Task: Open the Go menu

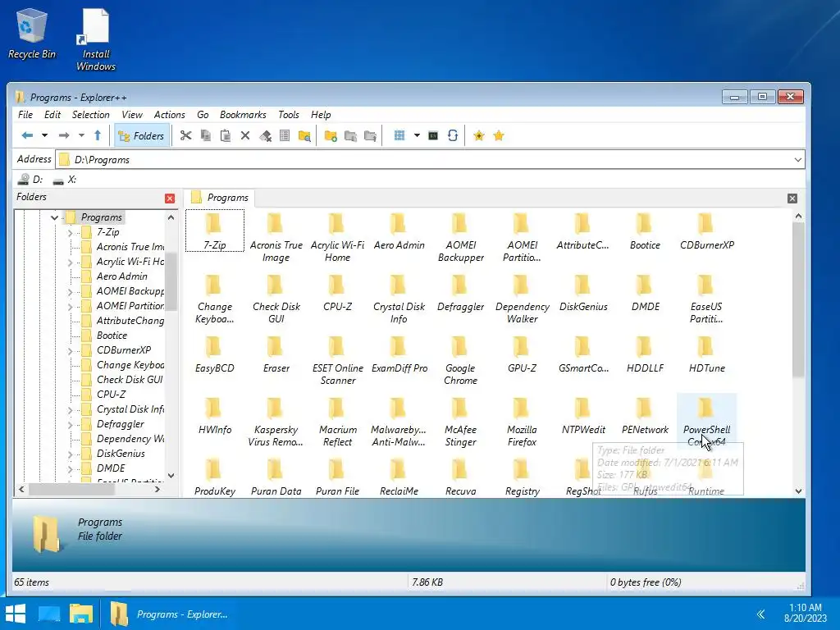Action: tap(203, 115)
